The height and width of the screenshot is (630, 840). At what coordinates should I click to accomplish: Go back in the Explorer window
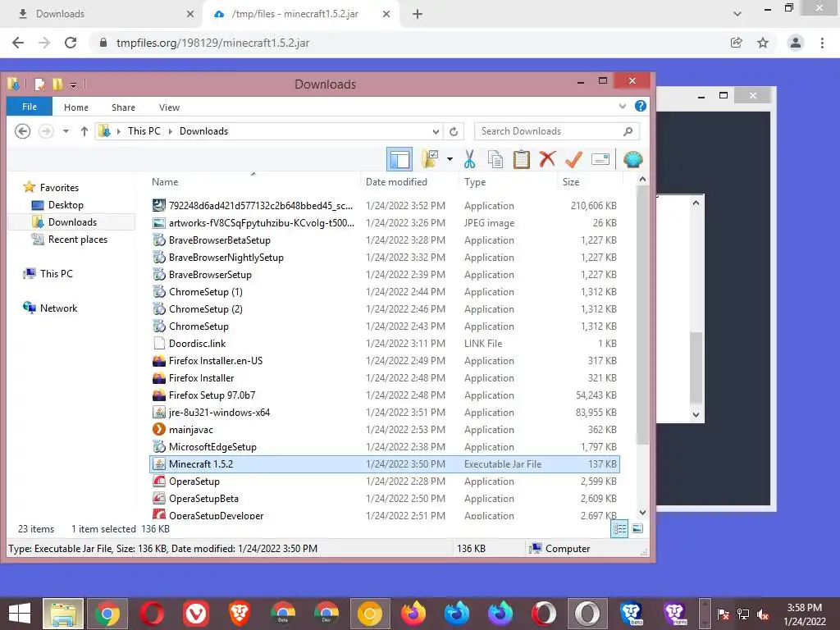click(22, 131)
